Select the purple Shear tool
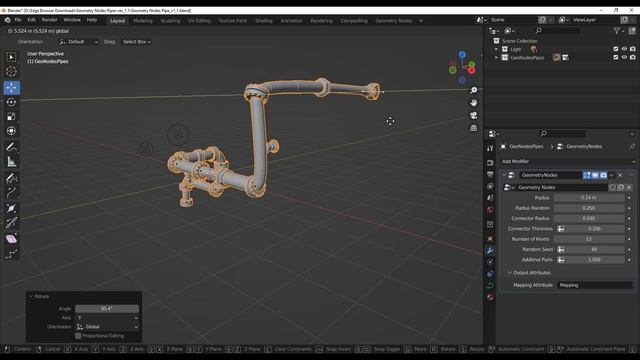The height and width of the screenshot is (360, 640). 11,239
